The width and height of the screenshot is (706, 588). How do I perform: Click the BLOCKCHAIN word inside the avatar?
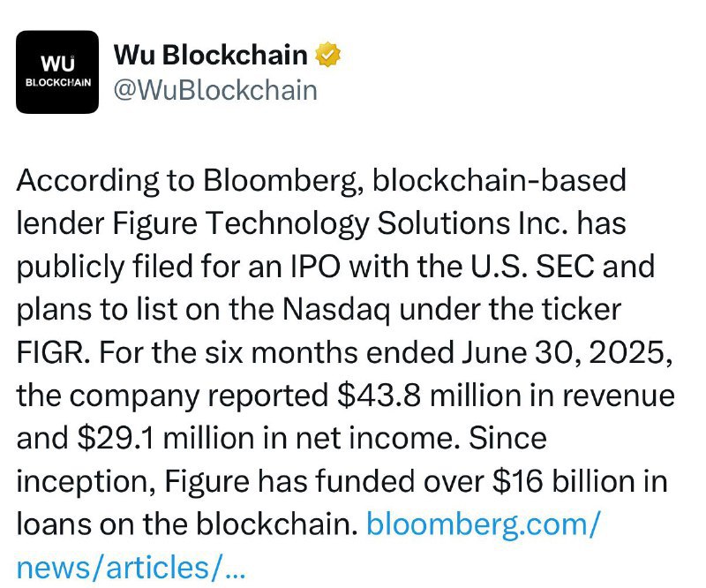click(x=58, y=82)
